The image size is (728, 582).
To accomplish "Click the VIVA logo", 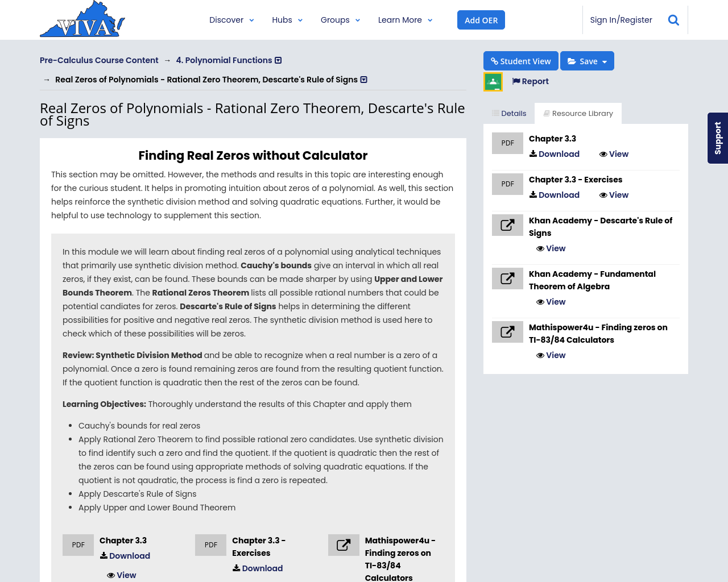I will tap(82, 20).
